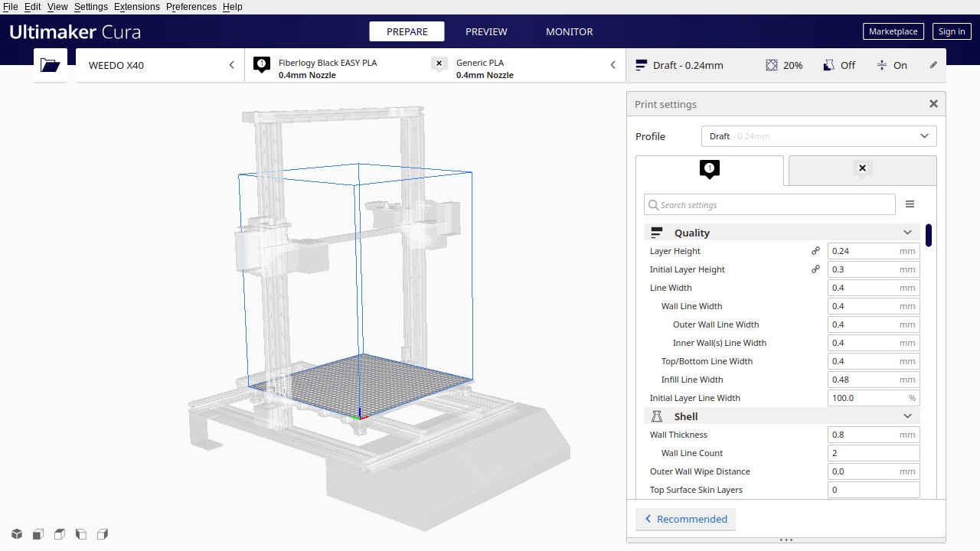Collapse the Shell section
The width and height of the screenshot is (980, 551).
click(x=907, y=416)
